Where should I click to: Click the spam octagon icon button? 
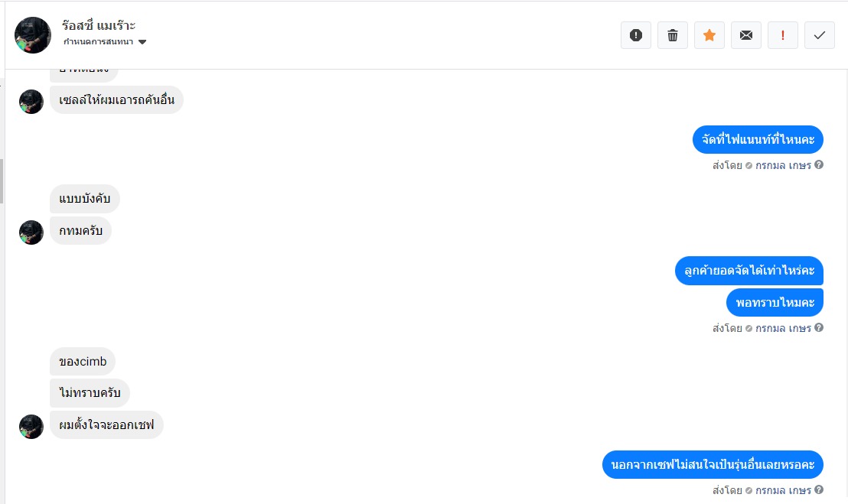pyautogui.click(x=635, y=35)
